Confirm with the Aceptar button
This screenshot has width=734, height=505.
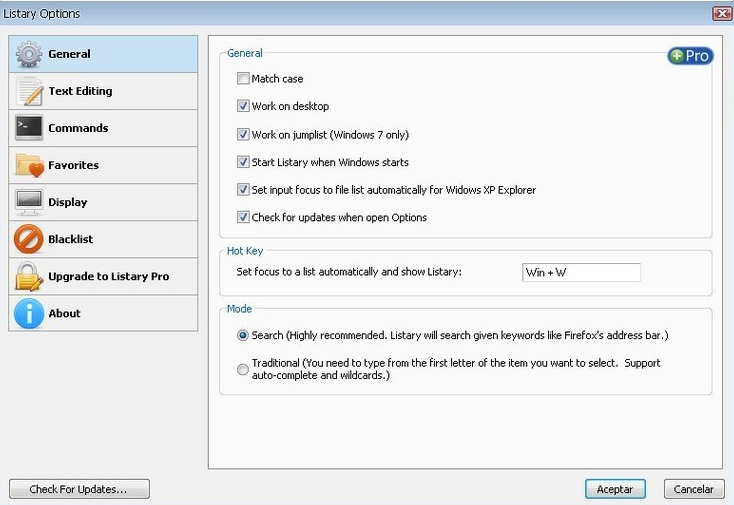click(x=615, y=489)
